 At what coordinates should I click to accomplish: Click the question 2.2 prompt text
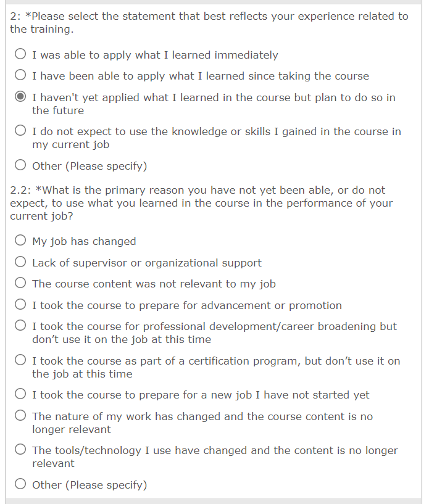201,203
